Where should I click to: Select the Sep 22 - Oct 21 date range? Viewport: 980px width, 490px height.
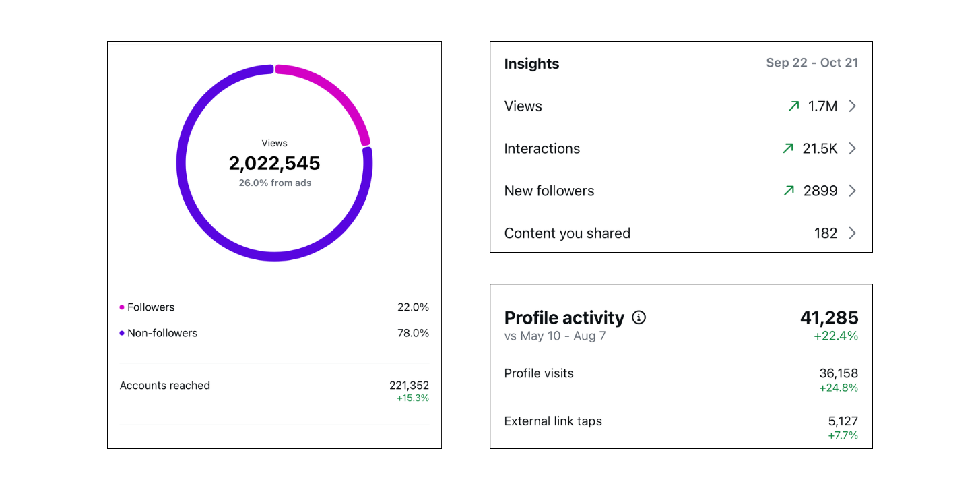[x=812, y=63]
